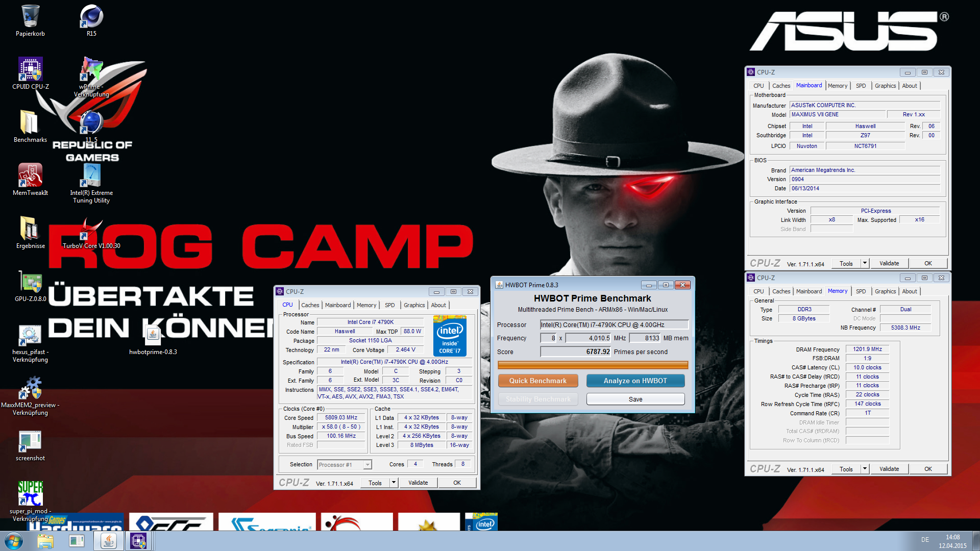Click OK in the Mainboard CPU-Z window
This screenshot has height=551, width=980.
click(x=928, y=263)
